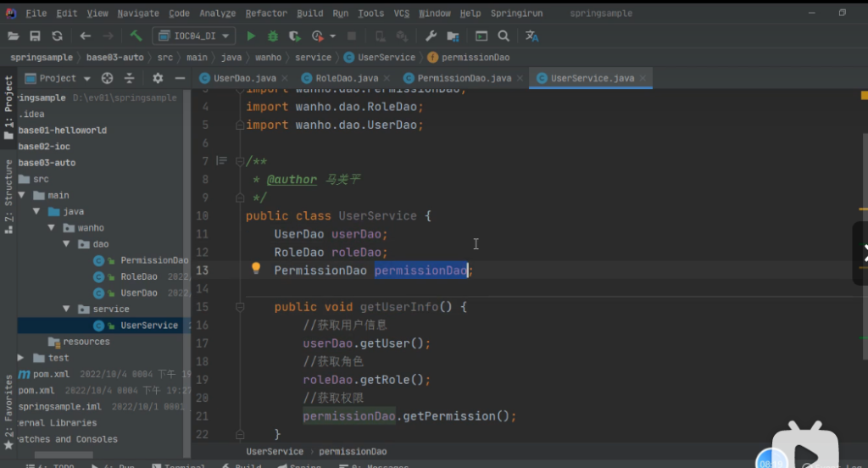Build project with the hammer icon
This screenshot has width=868, height=468.
click(x=136, y=36)
